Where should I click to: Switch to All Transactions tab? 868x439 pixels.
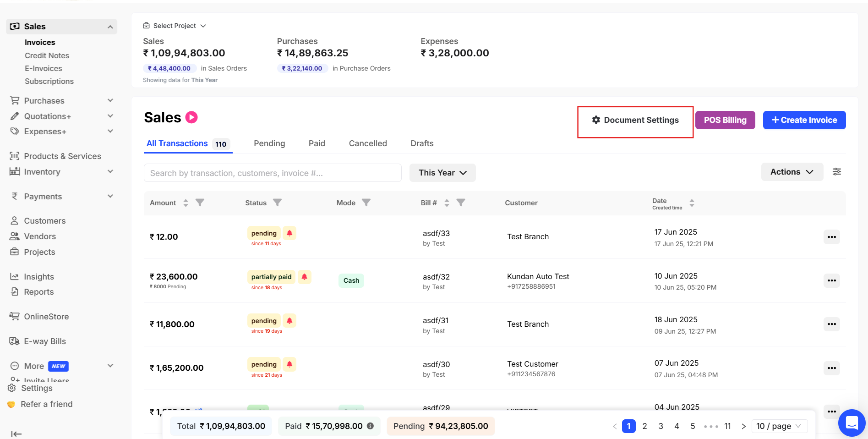188,144
